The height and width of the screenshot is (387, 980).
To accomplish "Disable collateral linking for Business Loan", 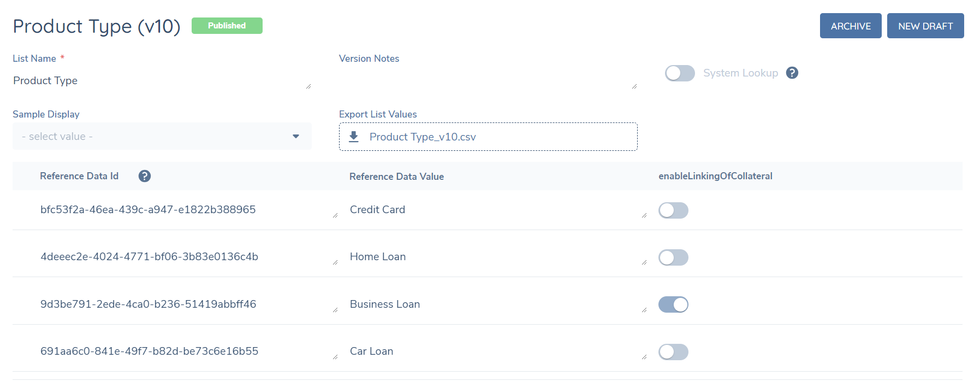I will coord(673,304).
